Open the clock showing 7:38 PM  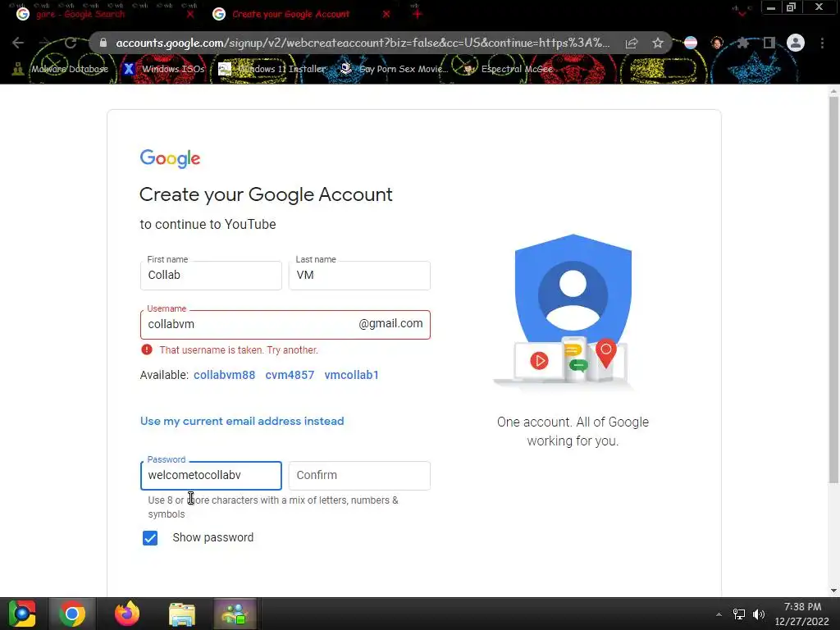point(802,614)
